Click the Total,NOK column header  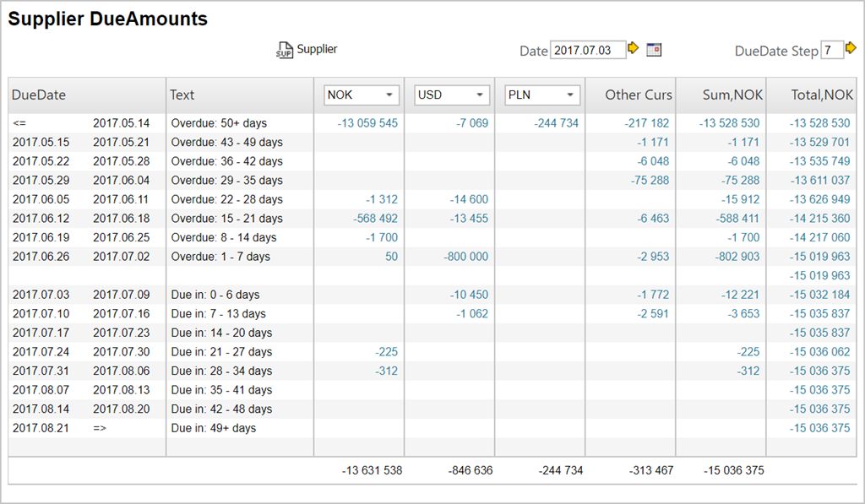click(x=822, y=95)
